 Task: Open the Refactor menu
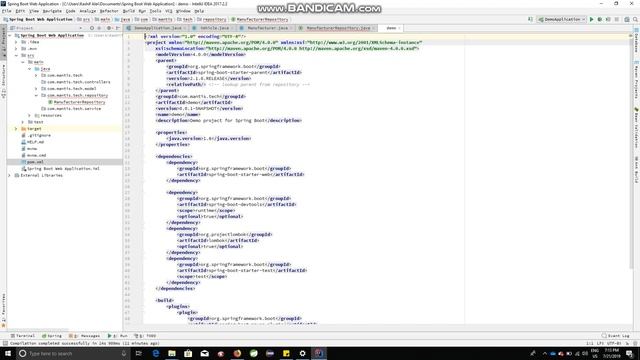coord(109,11)
